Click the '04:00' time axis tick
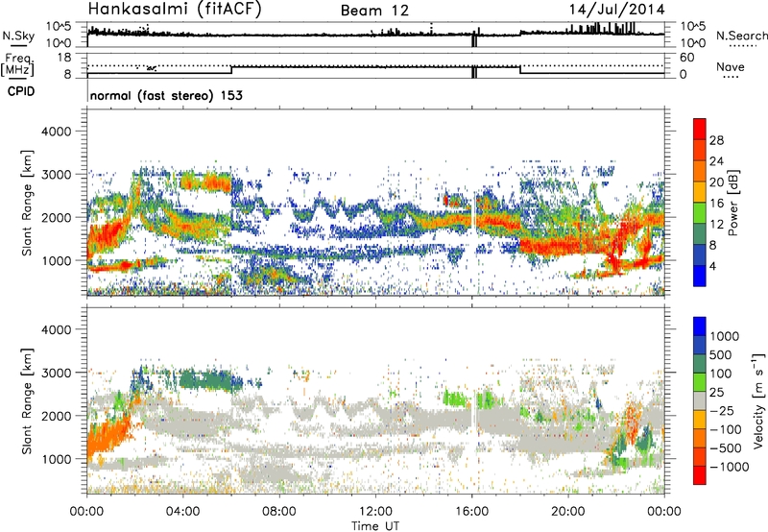This screenshot has height=532, width=768. point(182,511)
